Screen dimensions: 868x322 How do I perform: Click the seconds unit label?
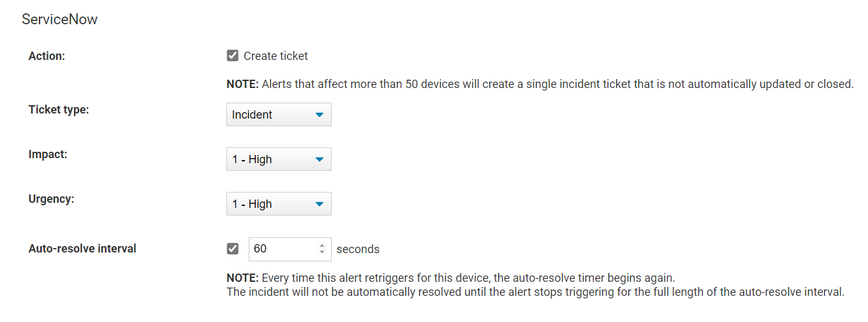tap(358, 249)
